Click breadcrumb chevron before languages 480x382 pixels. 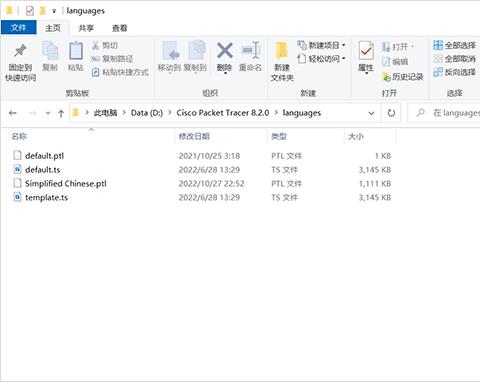pyautogui.click(x=276, y=113)
